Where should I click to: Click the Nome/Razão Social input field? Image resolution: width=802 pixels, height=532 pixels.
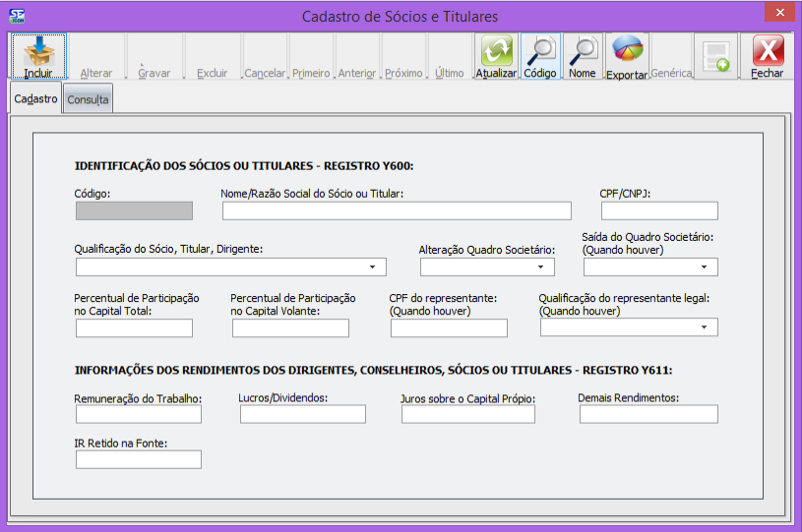coord(397,210)
